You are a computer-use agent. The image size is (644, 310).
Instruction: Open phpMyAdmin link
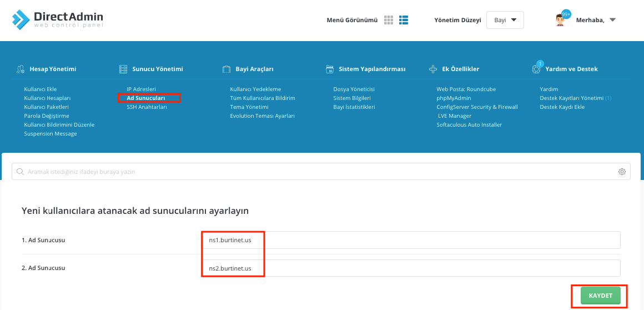tap(453, 98)
